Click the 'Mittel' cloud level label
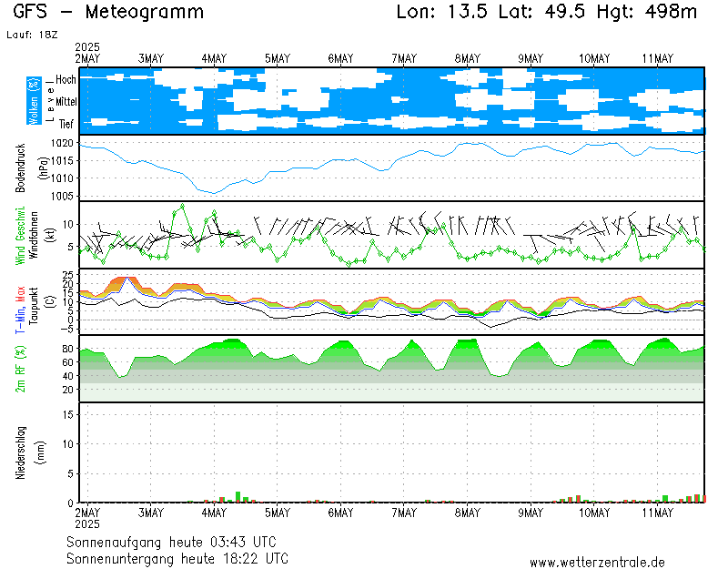The height and width of the screenshot is (569, 728). pos(66,102)
